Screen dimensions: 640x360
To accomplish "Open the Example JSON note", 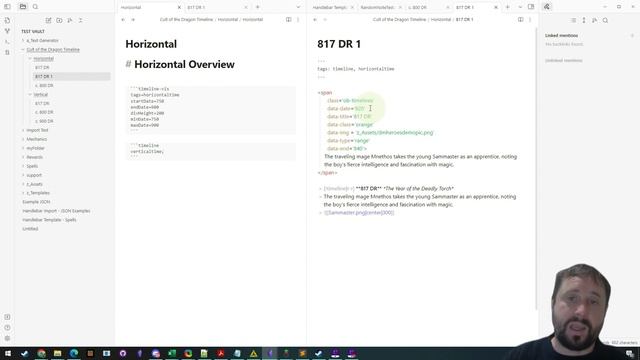I will pos(36,202).
